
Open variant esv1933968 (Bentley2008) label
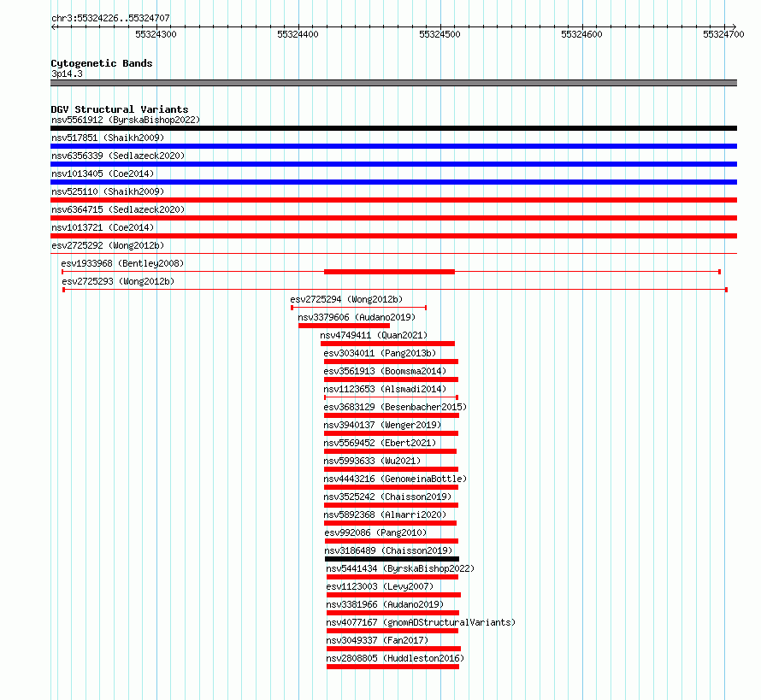coord(122,263)
